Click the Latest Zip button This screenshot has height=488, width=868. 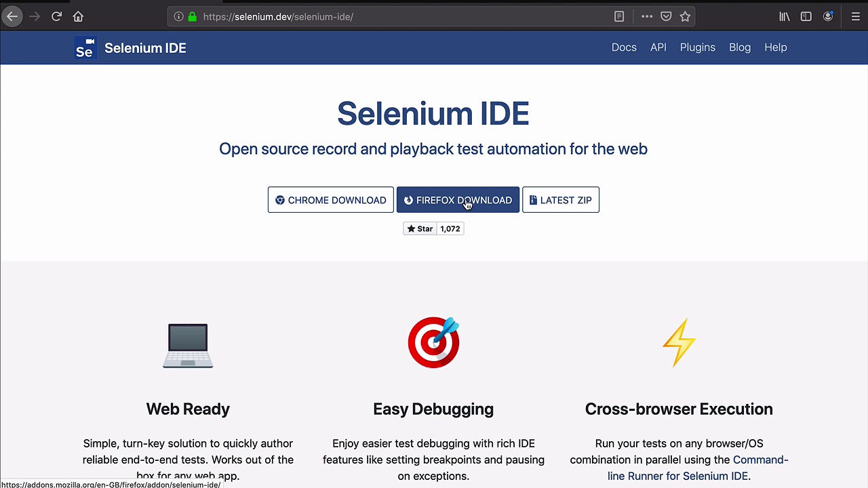pos(561,200)
